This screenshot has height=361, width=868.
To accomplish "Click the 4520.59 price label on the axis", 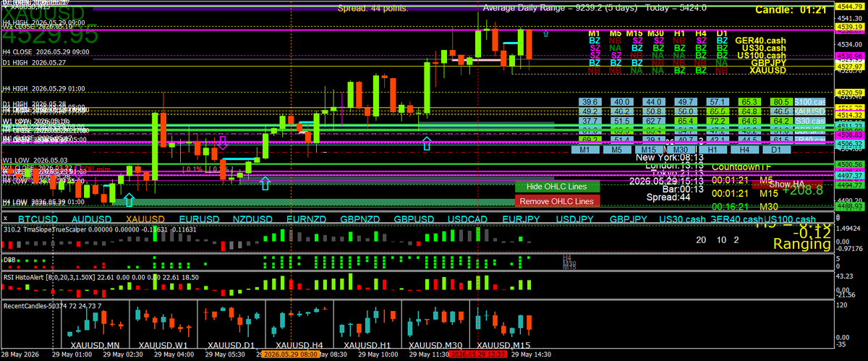I will 851,93.
